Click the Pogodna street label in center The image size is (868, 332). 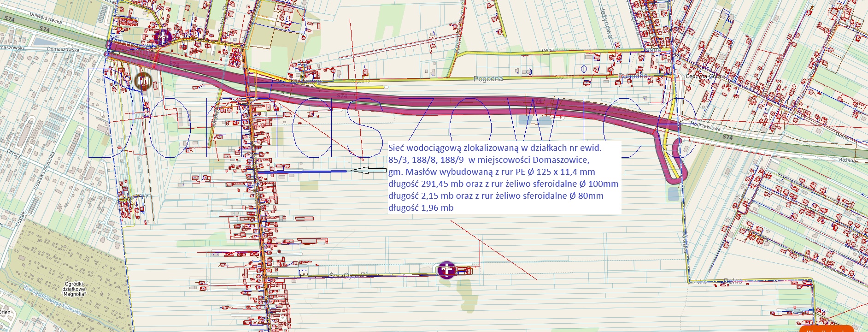coord(488,79)
